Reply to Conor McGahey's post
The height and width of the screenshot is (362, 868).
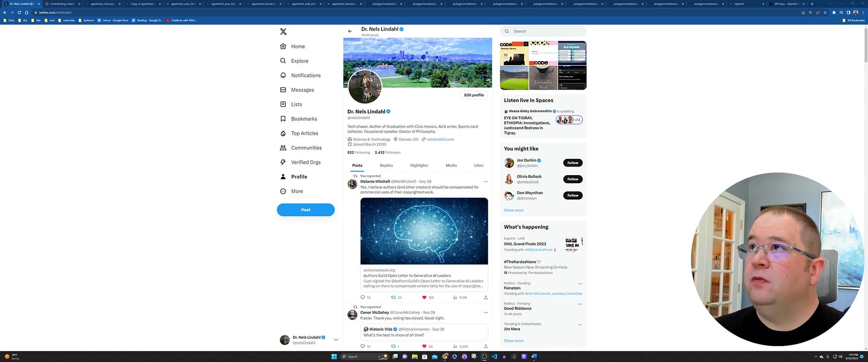(x=363, y=346)
